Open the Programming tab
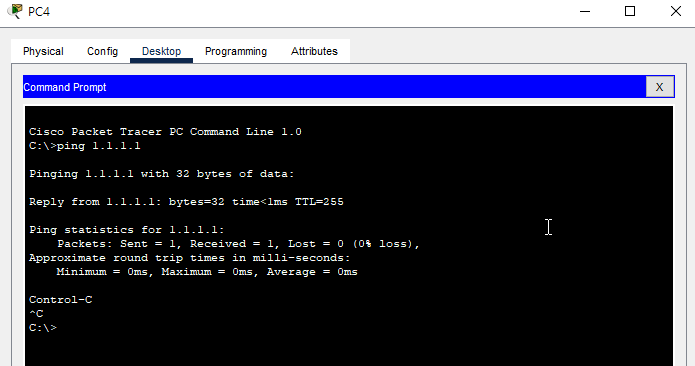The height and width of the screenshot is (366, 695). [x=236, y=51]
